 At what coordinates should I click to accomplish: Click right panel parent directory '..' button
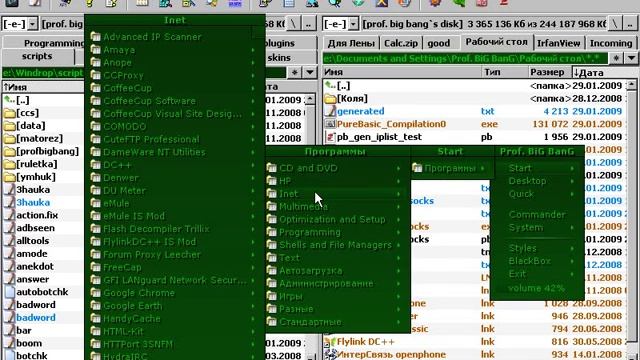[x=630, y=24]
